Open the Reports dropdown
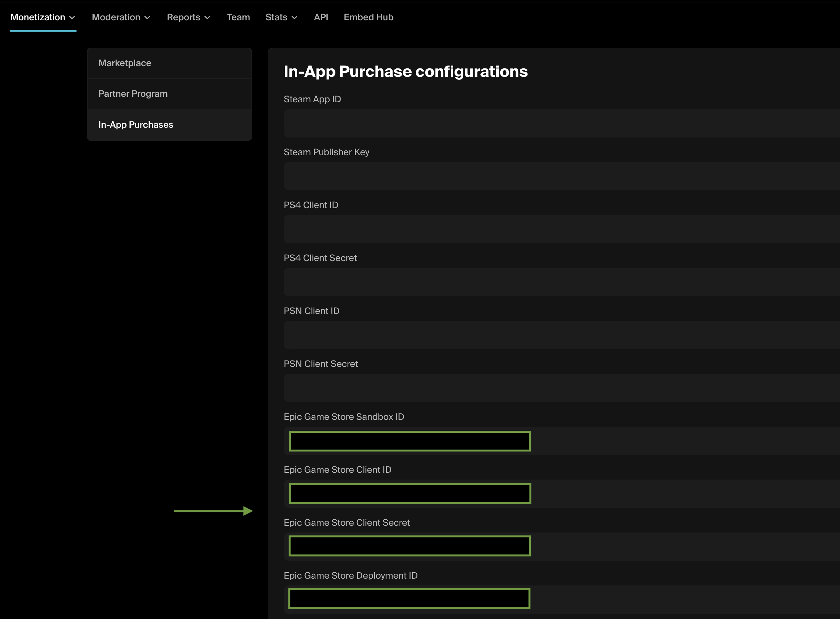 pos(189,17)
